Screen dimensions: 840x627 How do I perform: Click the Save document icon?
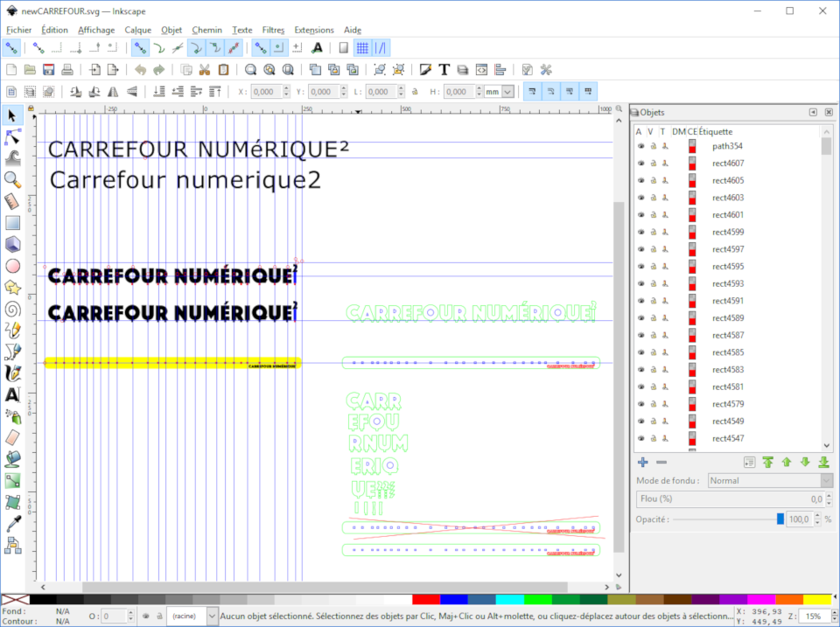click(x=49, y=70)
